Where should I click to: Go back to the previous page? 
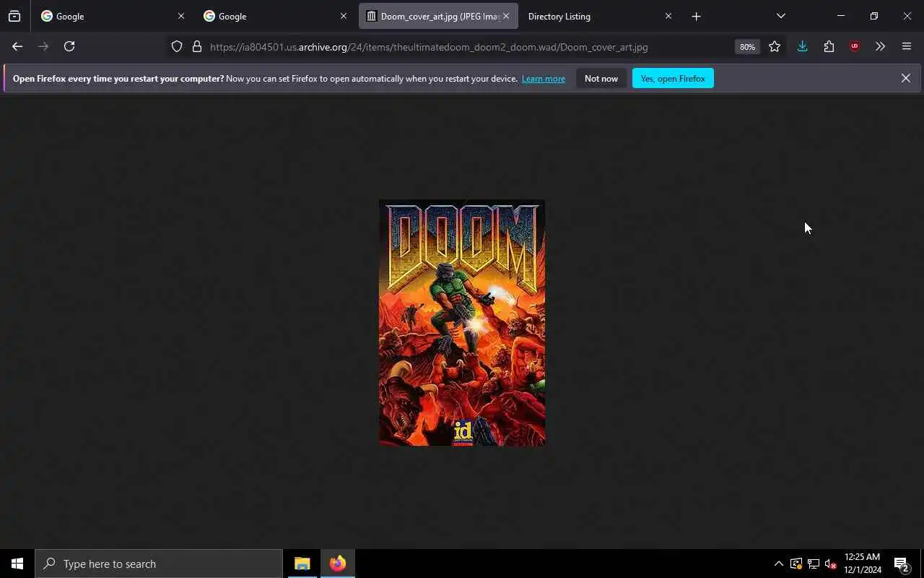tap(17, 46)
